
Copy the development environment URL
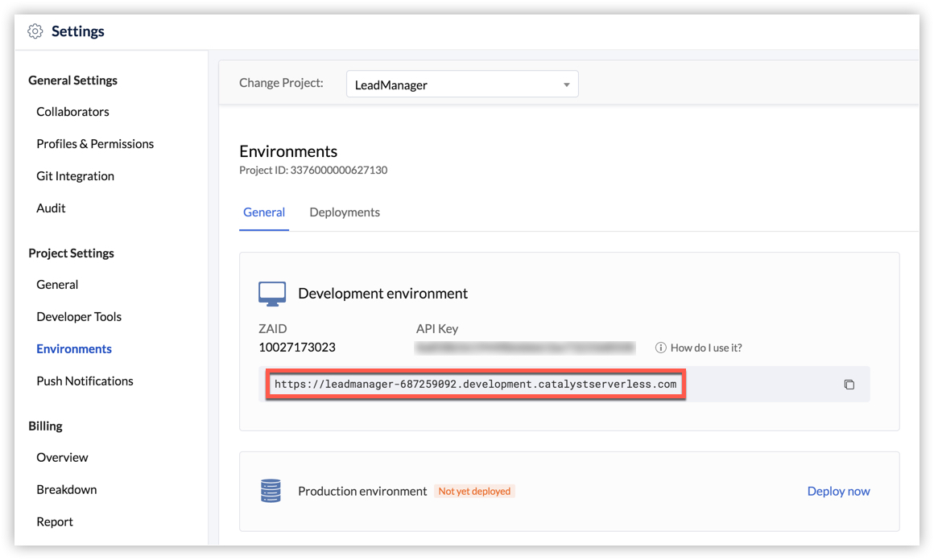click(849, 385)
